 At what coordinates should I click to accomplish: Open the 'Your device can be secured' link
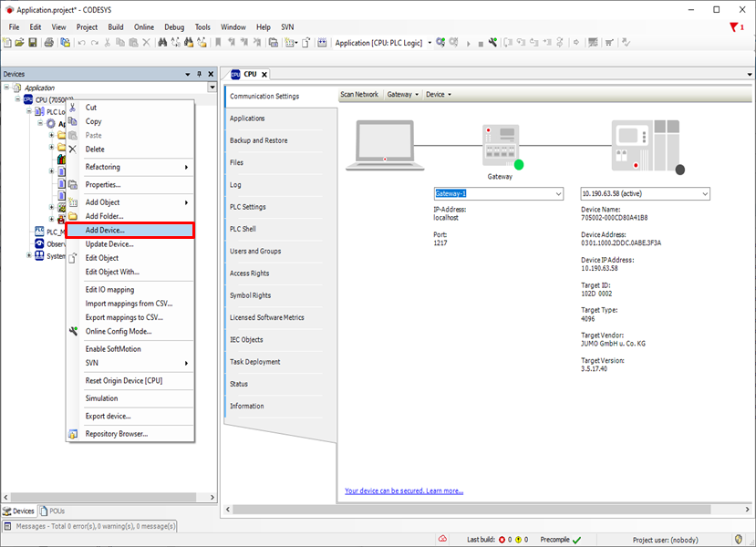[x=404, y=490]
